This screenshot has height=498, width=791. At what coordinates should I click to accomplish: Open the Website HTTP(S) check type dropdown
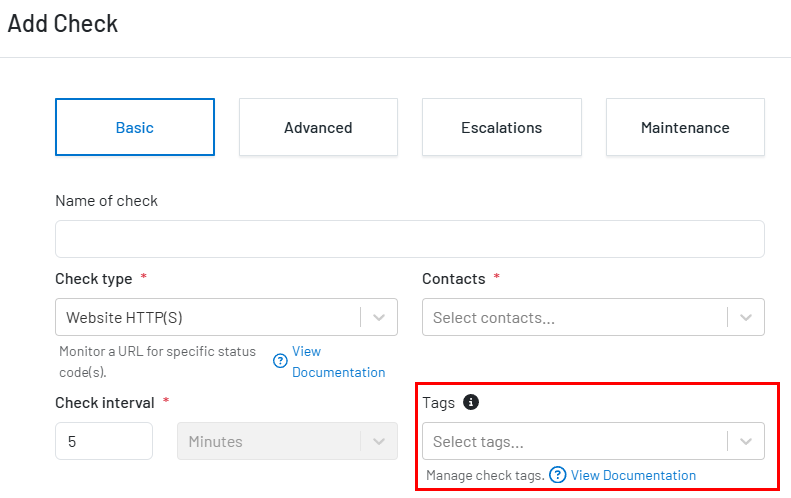click(226, 317)
